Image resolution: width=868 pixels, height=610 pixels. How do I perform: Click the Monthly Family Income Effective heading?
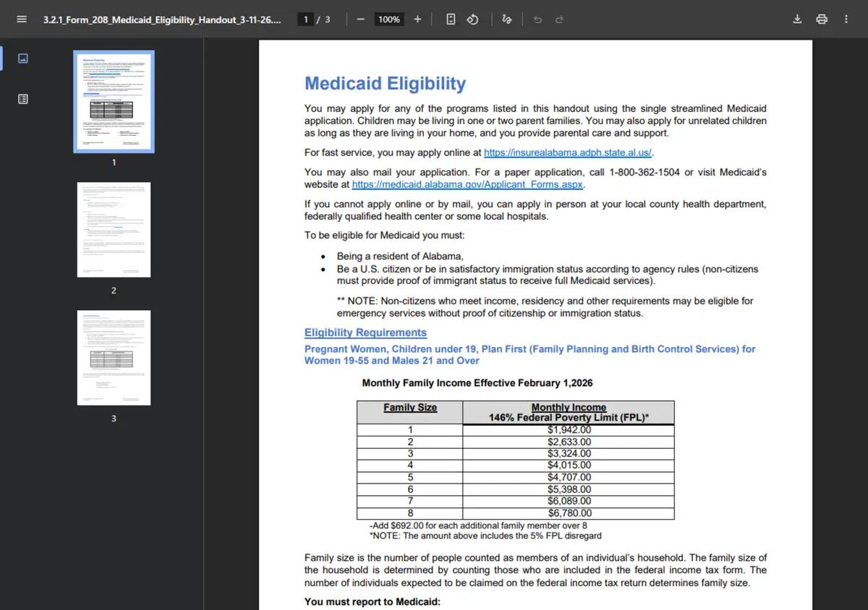pyautogui.click(x=477, y=383)
